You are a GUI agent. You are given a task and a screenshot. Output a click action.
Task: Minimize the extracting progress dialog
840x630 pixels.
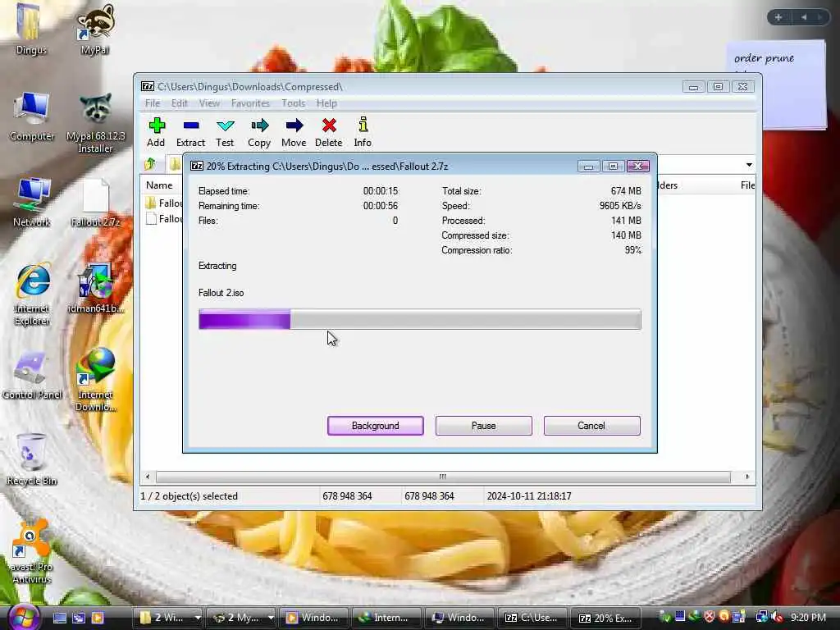point(588,166)
